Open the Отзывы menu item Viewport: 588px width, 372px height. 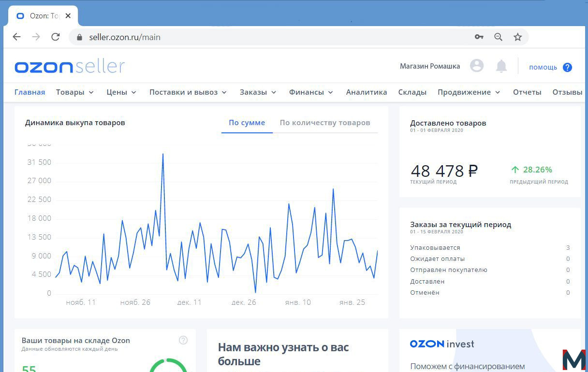[567, 92]
